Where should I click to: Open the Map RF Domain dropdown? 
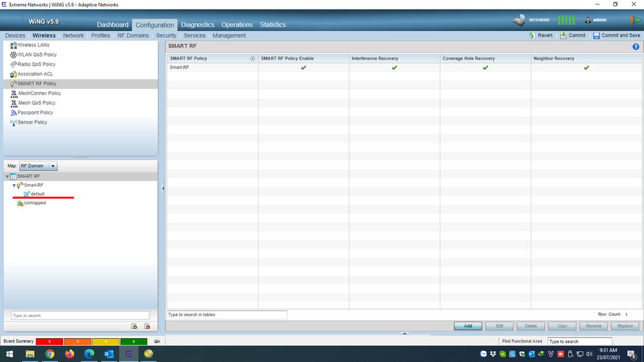click(39, 166)
